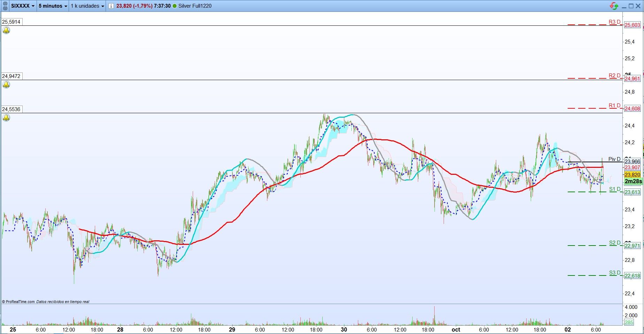
Task: Open the SIXXXX instrument dropdown
Action: pyautogui.click(x=23, y=6)
